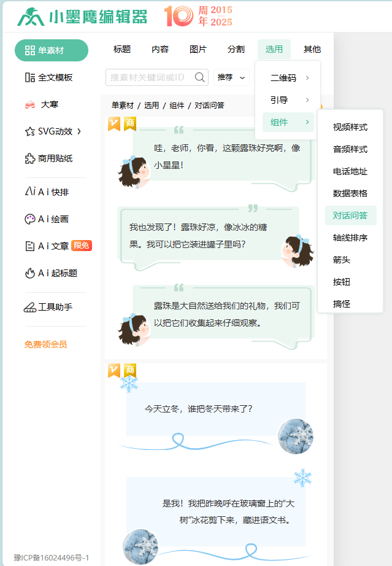Screen dimensions: 392x566
Task: Select 对话问答 in the component menu
Action: click(x=350, y=215)
